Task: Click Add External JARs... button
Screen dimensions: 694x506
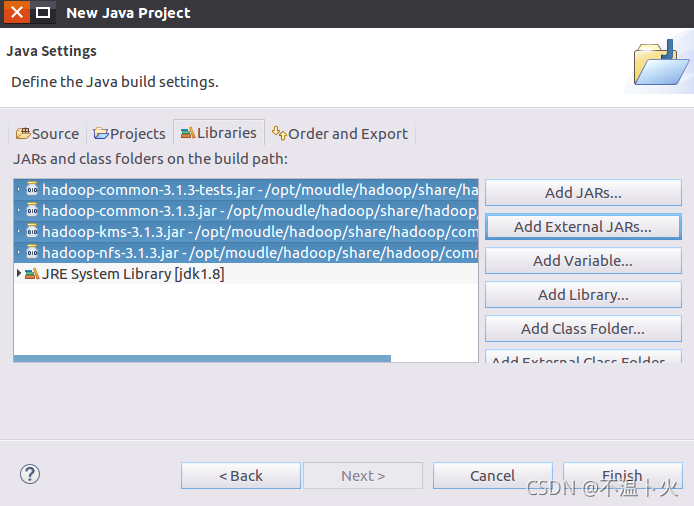Action: [x=583, y=227]
